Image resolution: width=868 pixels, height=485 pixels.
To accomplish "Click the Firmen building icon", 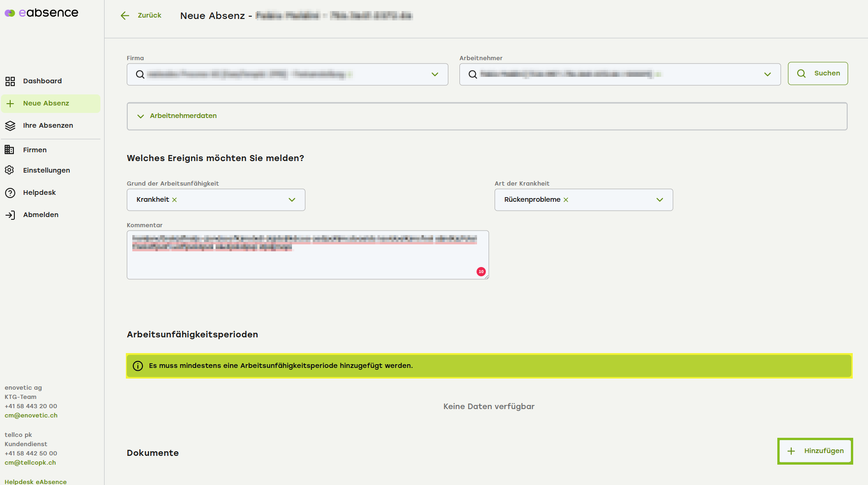I will point(9,149).
